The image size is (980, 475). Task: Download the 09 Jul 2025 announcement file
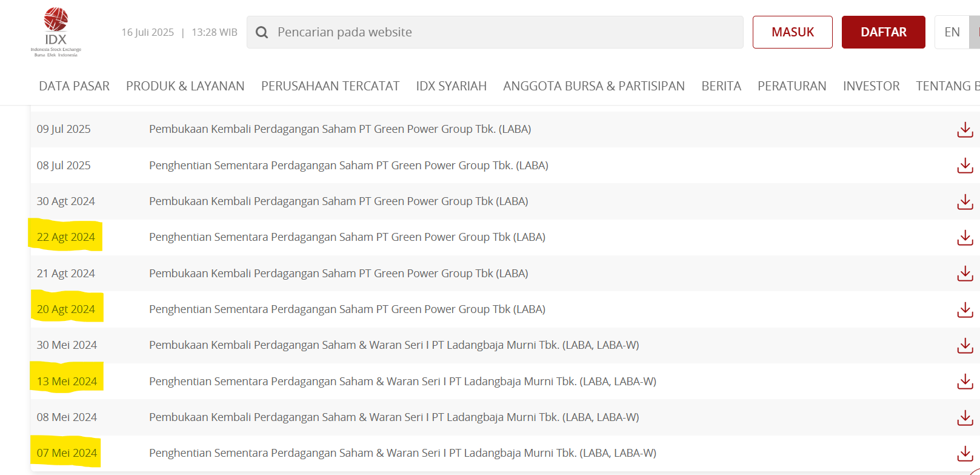(x=965, y=129)
